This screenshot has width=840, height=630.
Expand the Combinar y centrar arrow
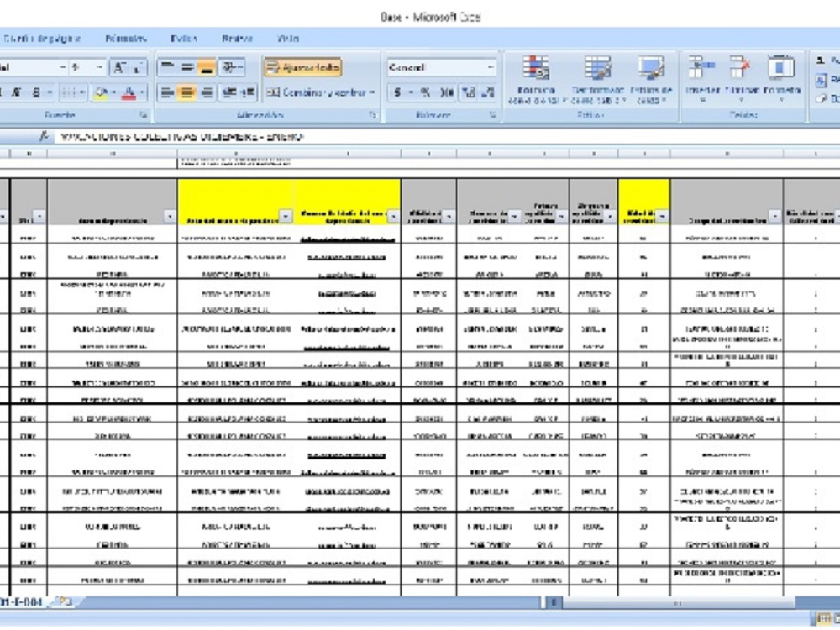tap(372, 92)
